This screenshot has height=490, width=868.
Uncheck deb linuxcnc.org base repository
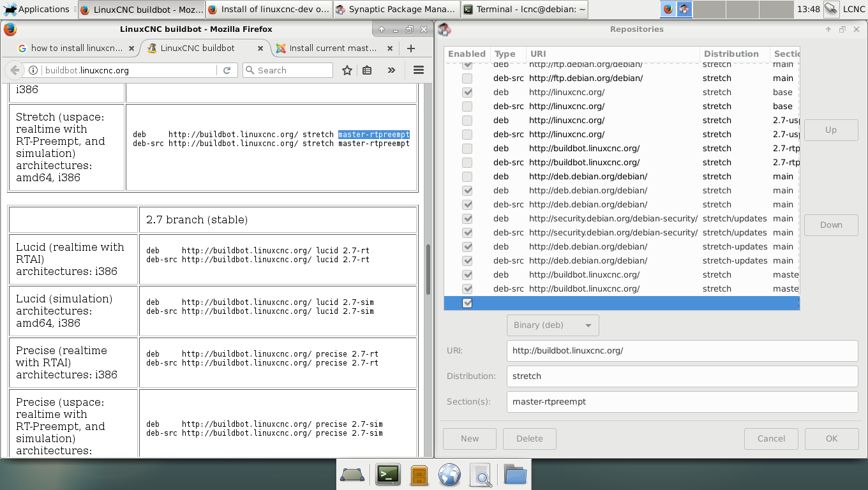coord(467,93)
